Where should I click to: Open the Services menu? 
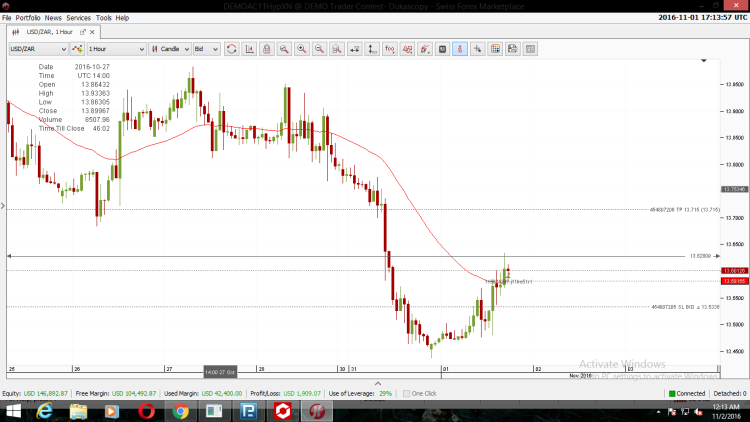(78, 18)
